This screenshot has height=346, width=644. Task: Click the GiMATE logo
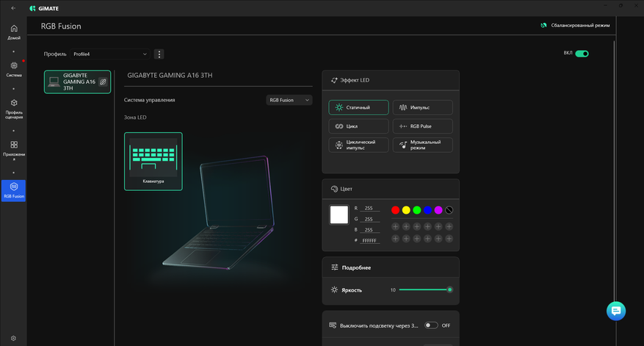44,8
